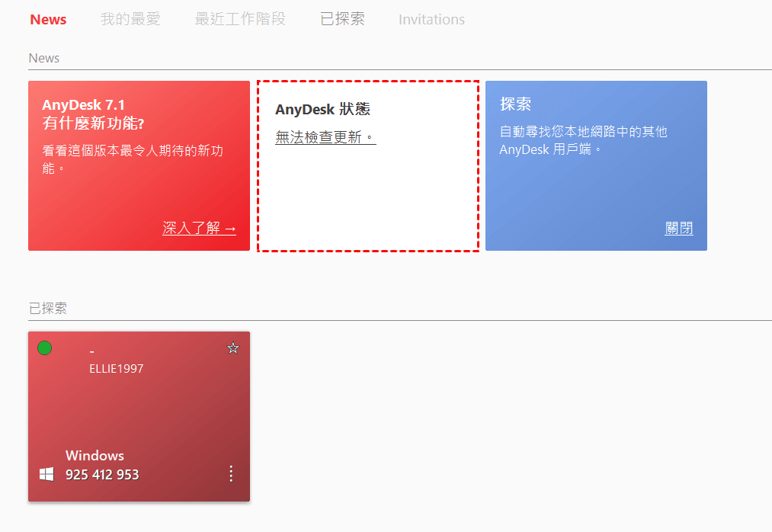Viewport: 772px width, 532px height.
Task: Click the blue 探索 card title
Action: (x=515, y=104)
